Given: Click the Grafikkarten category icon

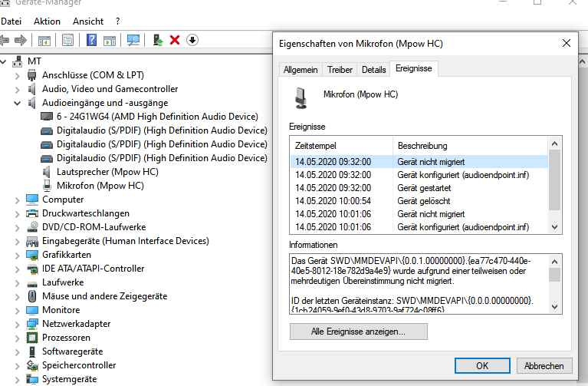Looking at the screenshot, I should point(32,255).
